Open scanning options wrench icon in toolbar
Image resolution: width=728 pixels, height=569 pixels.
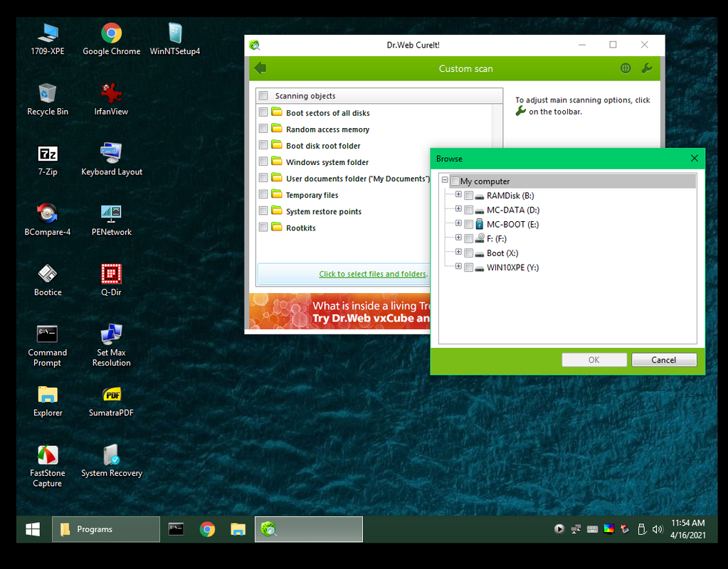click(x=646, y=68)
